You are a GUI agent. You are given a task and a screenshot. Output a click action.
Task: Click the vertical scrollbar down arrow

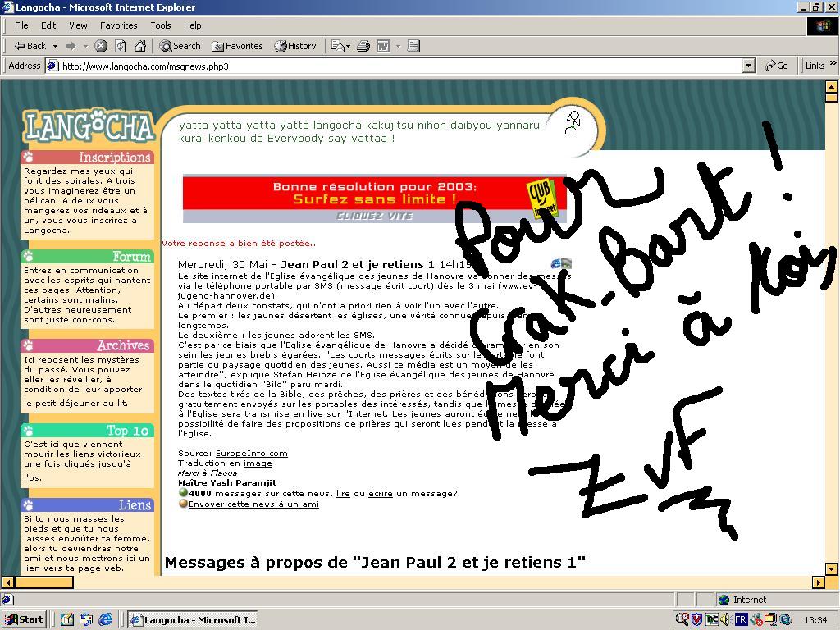(831, 568)
